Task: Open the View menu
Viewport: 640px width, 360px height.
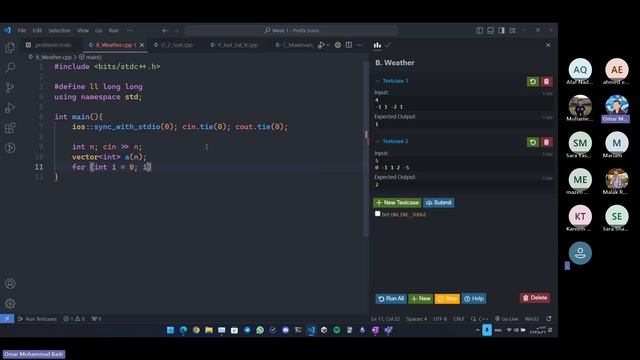Action: [x=83, y=31]
